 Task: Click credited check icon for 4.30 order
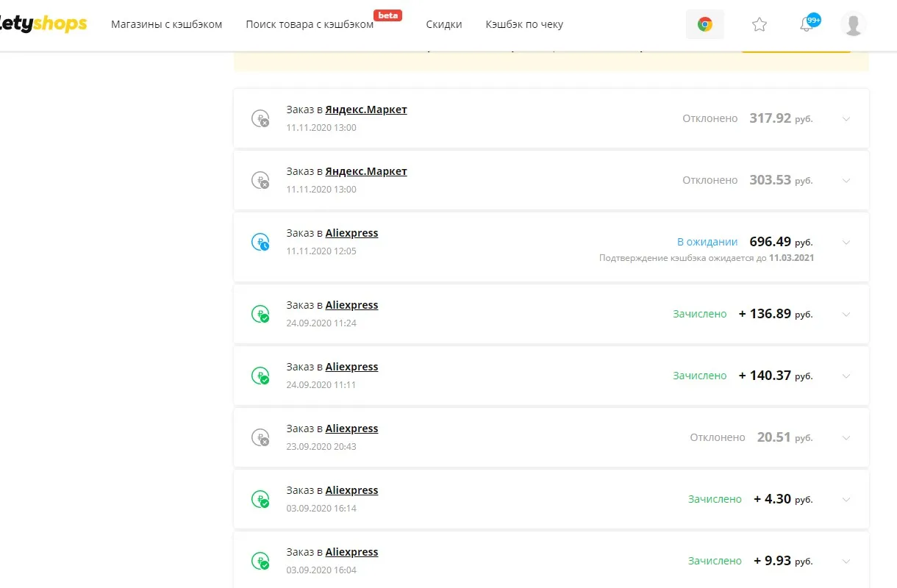click(260, 499)
